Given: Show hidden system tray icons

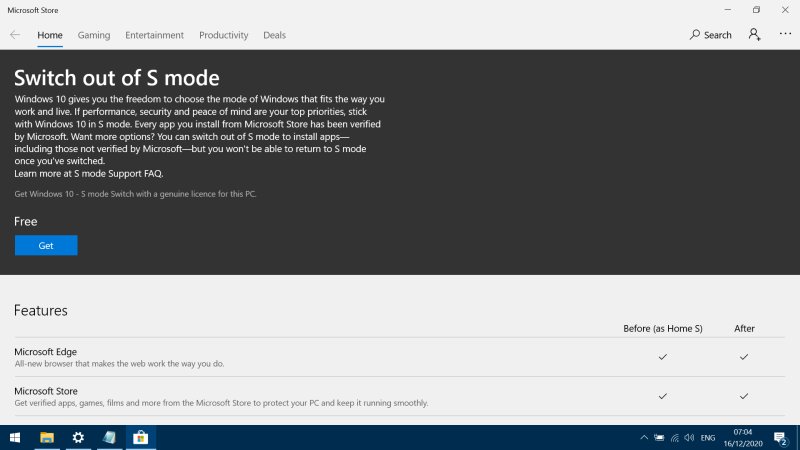Looking at the screenshot, I should [x=644, y=438].
